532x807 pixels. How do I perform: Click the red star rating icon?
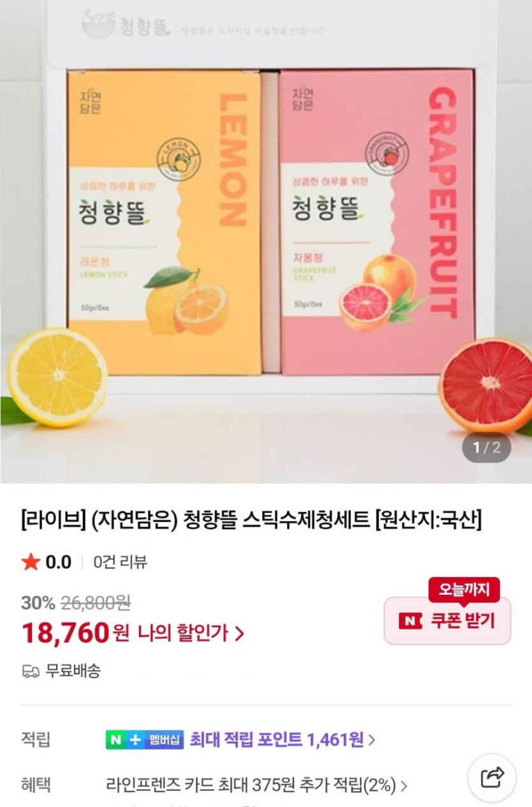(30, 562)
